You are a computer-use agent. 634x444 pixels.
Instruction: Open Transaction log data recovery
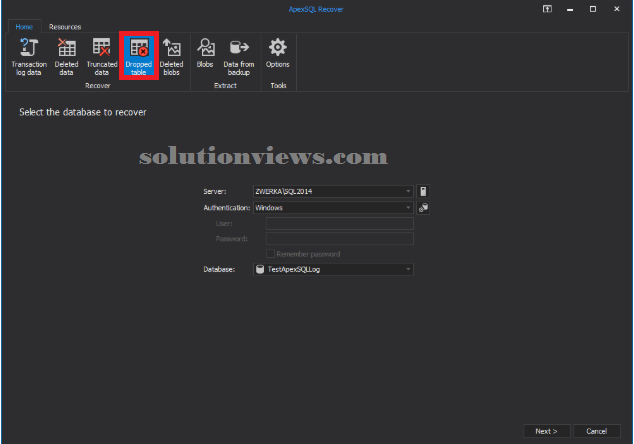click(29, 57)
